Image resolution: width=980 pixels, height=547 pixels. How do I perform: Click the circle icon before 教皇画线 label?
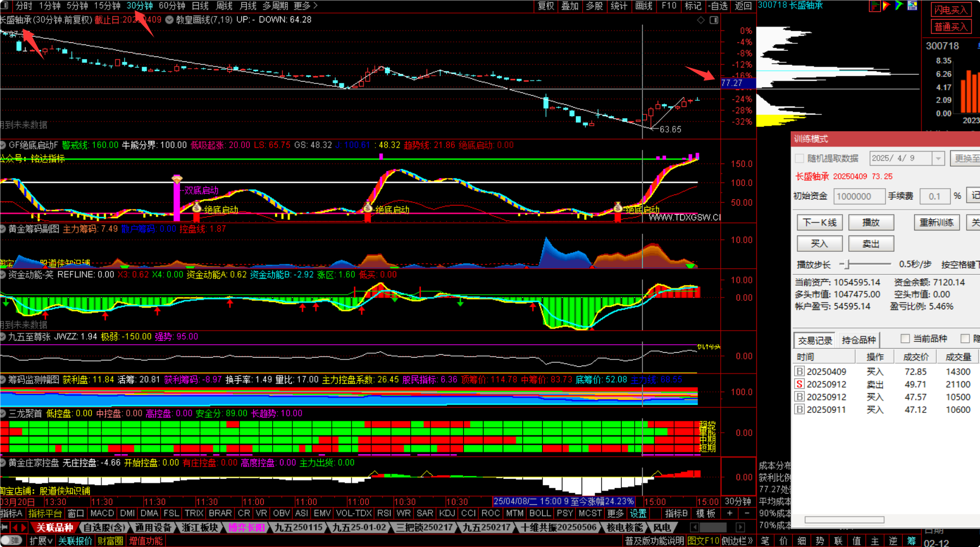[x=169, y=20]
